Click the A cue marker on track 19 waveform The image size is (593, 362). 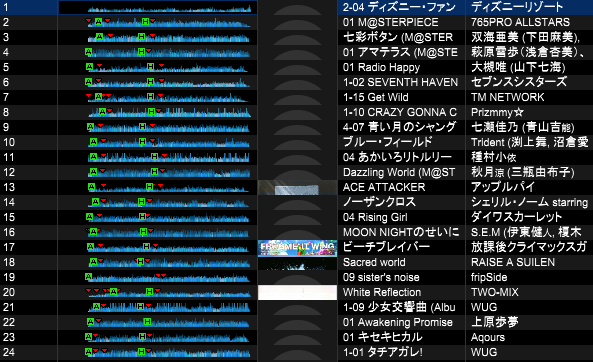88,276
